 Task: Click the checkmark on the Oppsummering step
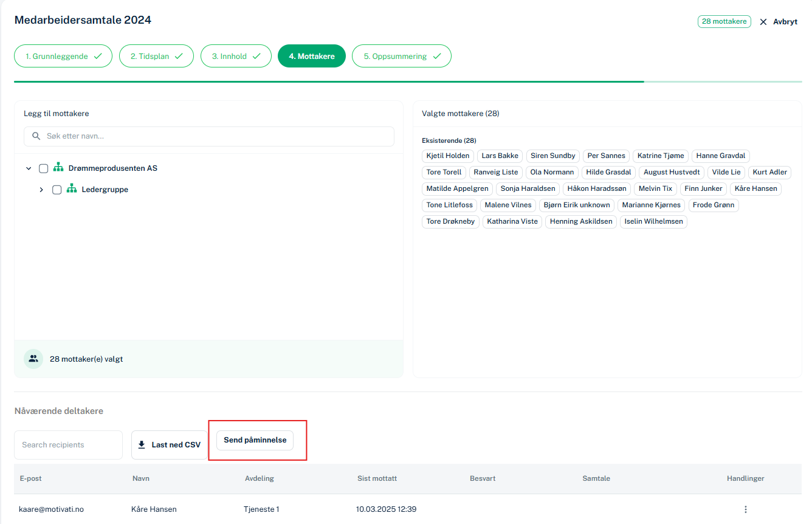437,57
